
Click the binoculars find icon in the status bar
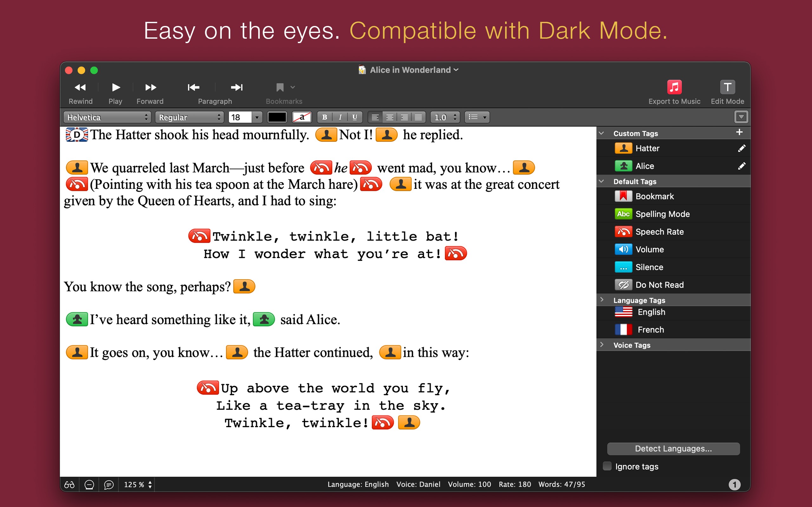click(x=69, y=485)
